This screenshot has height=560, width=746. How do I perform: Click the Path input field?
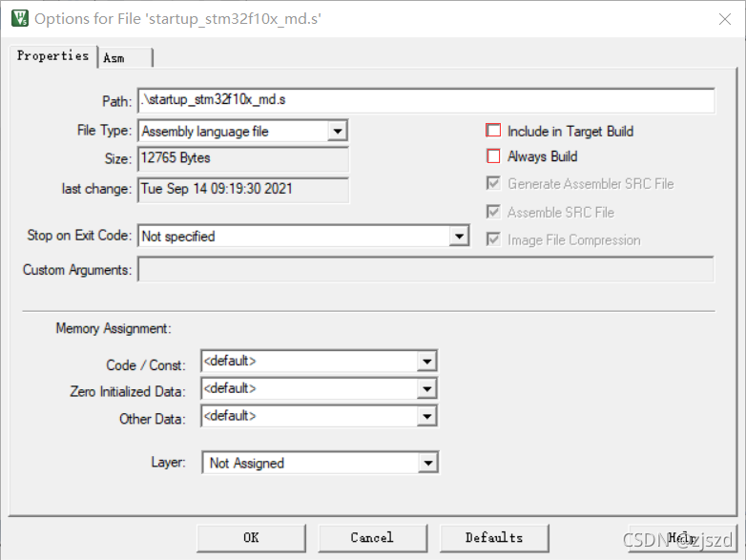click(x=425, y=100)
